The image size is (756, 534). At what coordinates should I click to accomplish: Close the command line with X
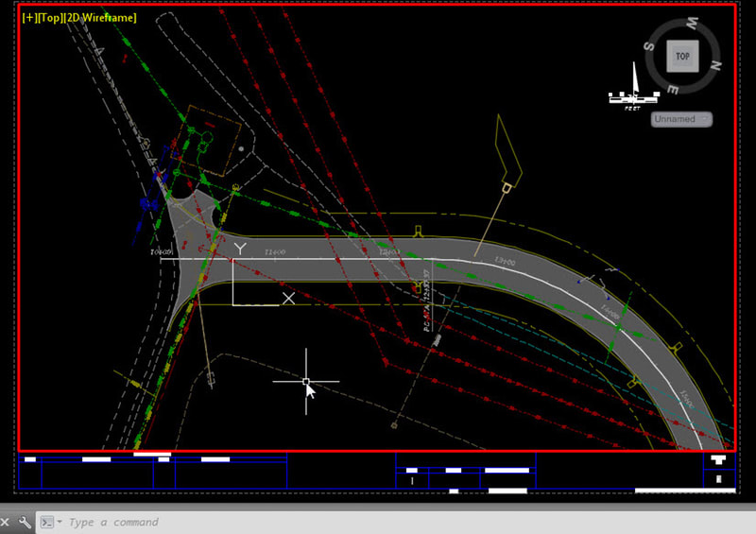[5, 522]
